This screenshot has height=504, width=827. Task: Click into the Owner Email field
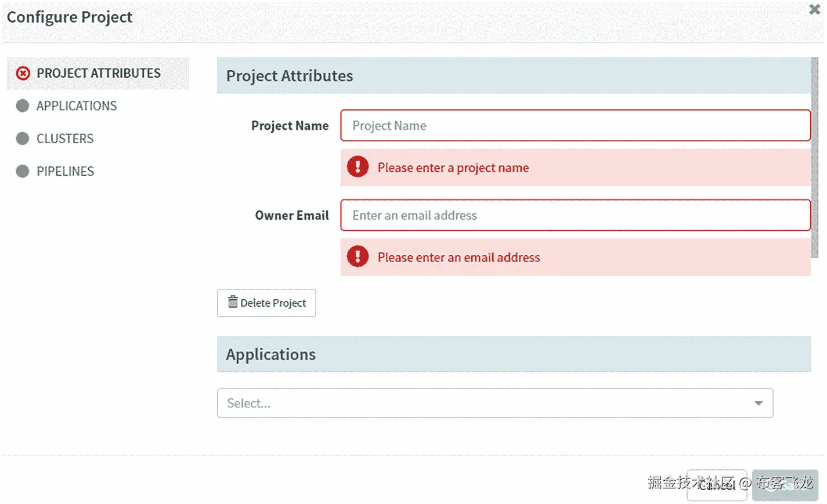(575, 215)
